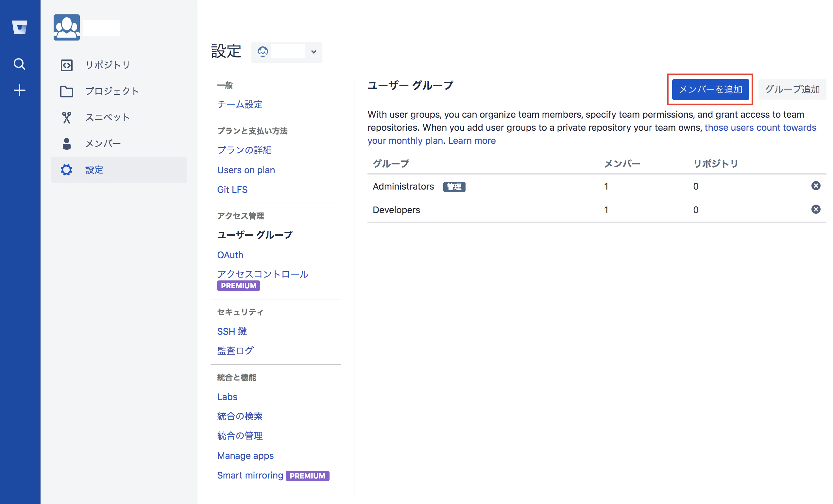
Task: Open Smart mirroring link
Action: [x=250, y=475]
